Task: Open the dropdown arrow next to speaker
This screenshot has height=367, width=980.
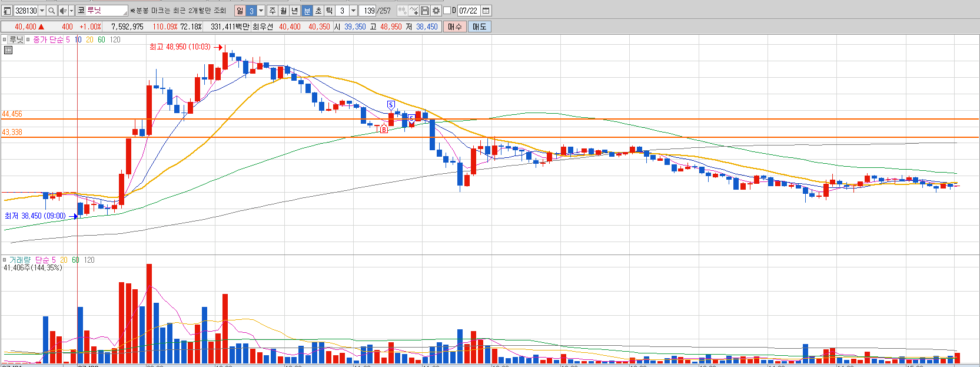Action: [71, 11]
